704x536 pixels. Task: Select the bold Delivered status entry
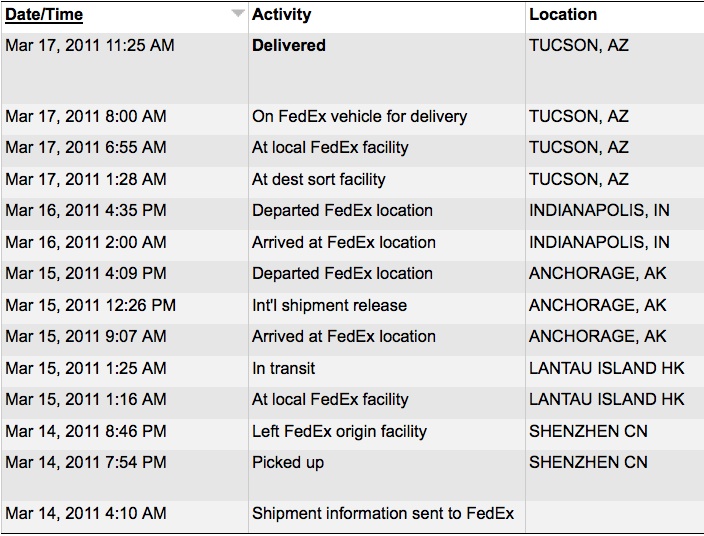point(289,46)
